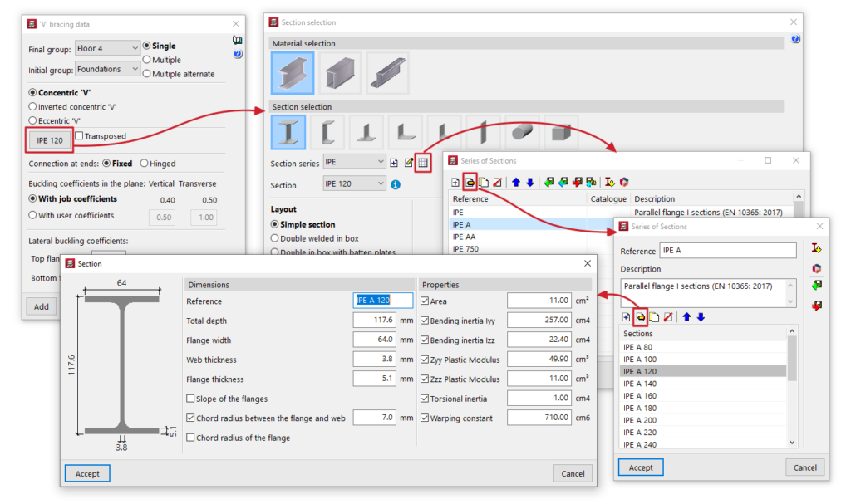
Task: Click edit section icon above Sections list
Action: coord(641,317)
